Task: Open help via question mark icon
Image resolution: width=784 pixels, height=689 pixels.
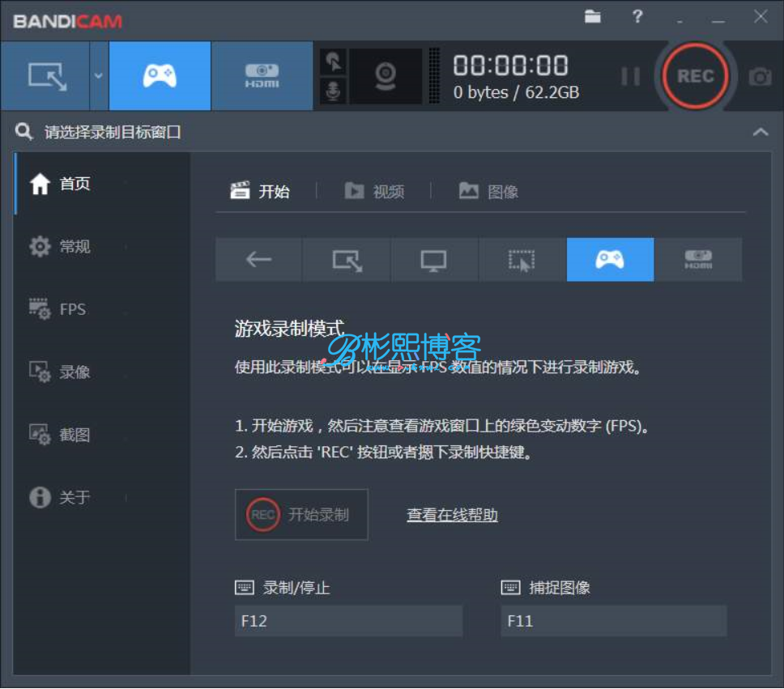Action: [637, 17]
